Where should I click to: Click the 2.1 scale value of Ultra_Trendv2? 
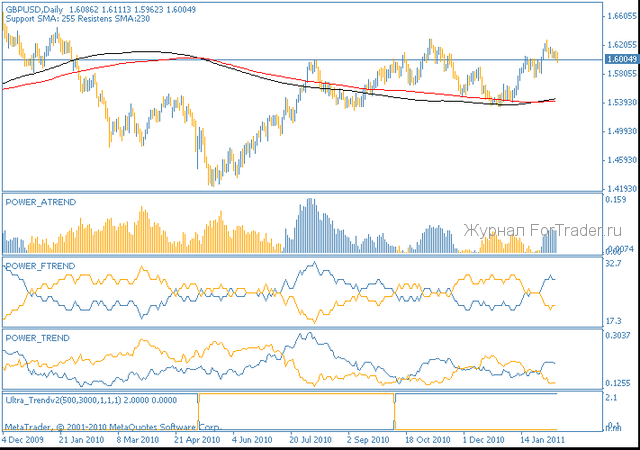[x=611, y=397]
